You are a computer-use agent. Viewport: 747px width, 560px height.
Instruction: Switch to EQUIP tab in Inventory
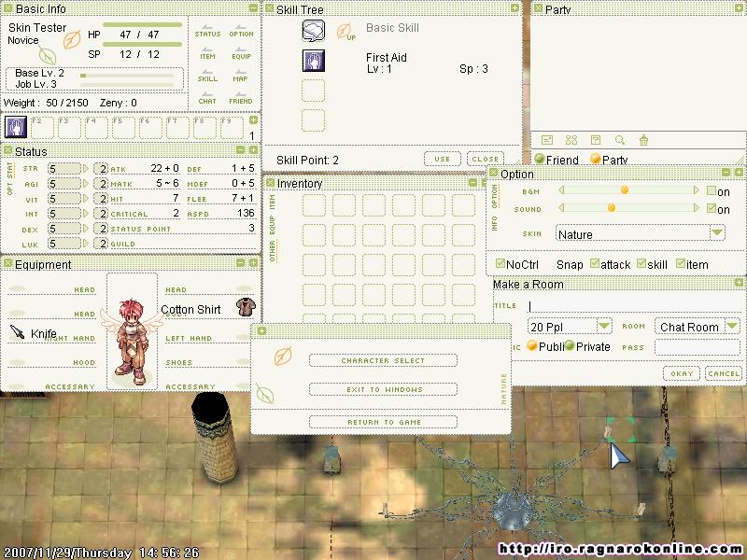point(273,224)
